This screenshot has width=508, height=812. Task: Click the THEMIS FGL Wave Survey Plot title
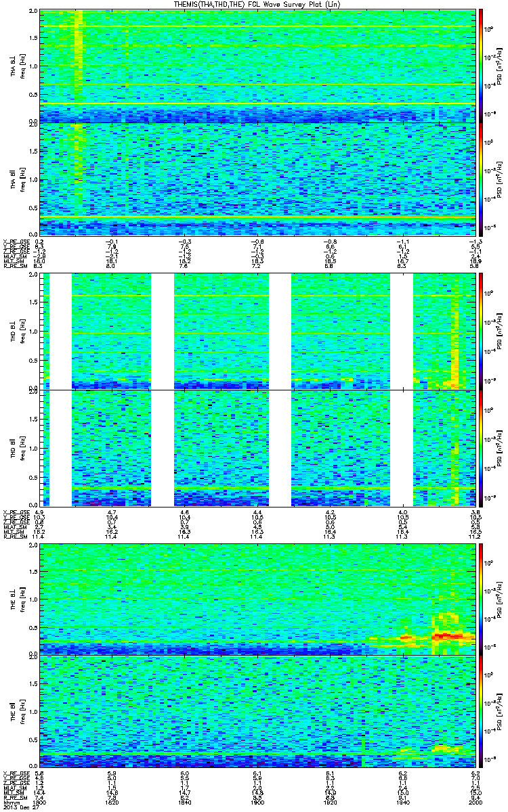pyautogui.click(x=259, y=5)
